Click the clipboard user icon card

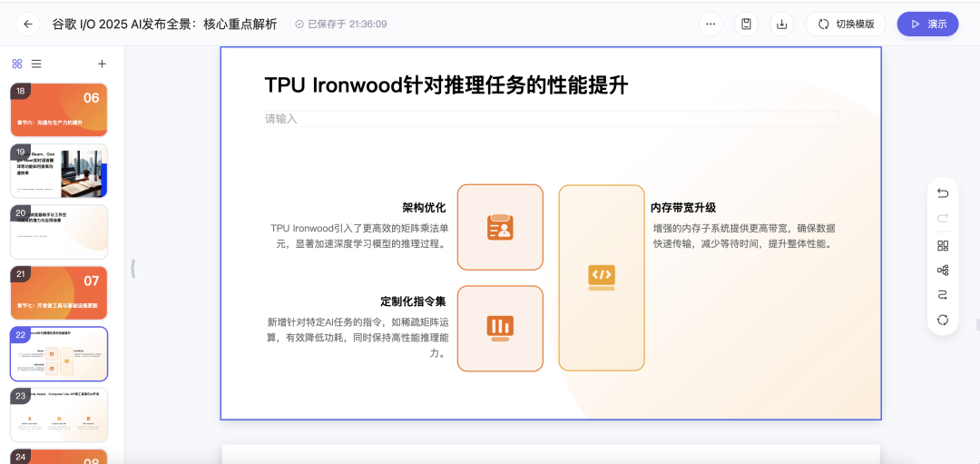pos(500,227)
